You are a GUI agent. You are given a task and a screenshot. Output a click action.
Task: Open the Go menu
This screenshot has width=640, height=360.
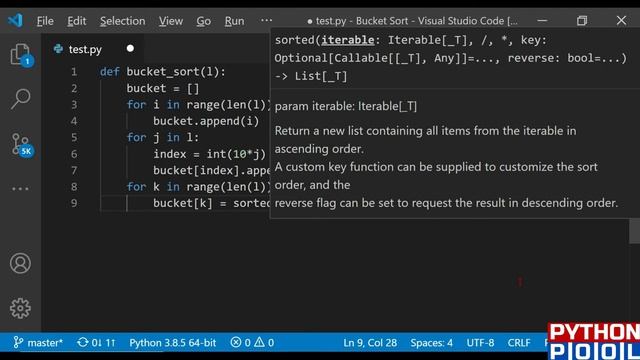pyautogui.click(x=203, y=21)
